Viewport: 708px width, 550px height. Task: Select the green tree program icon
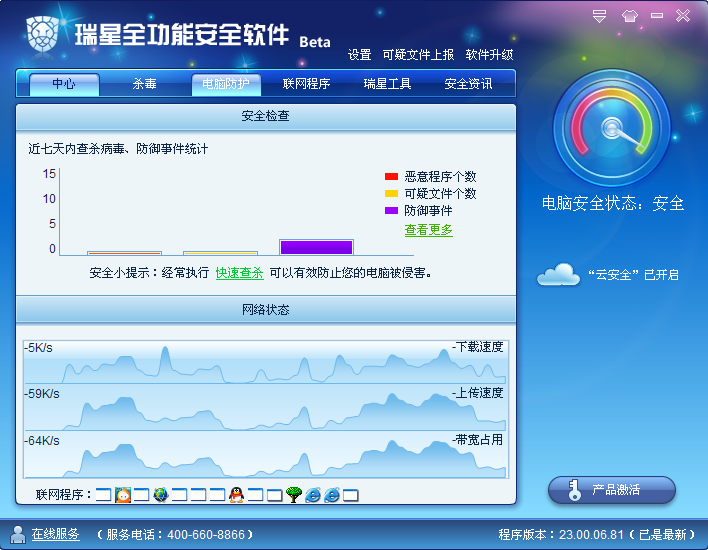point(293,495)
